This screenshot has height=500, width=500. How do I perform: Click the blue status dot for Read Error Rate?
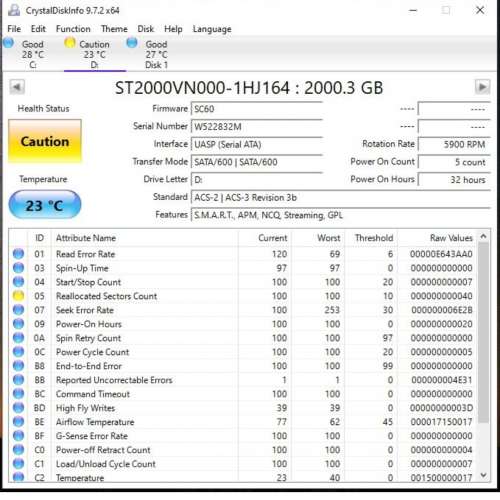click(x=18, y=254)
